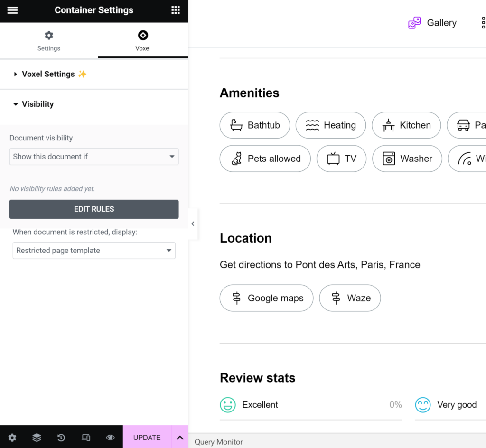This screenshot has height=448, width=486.
Task: Click the three-dot menu beside Gallery
Action: [483, 23]
